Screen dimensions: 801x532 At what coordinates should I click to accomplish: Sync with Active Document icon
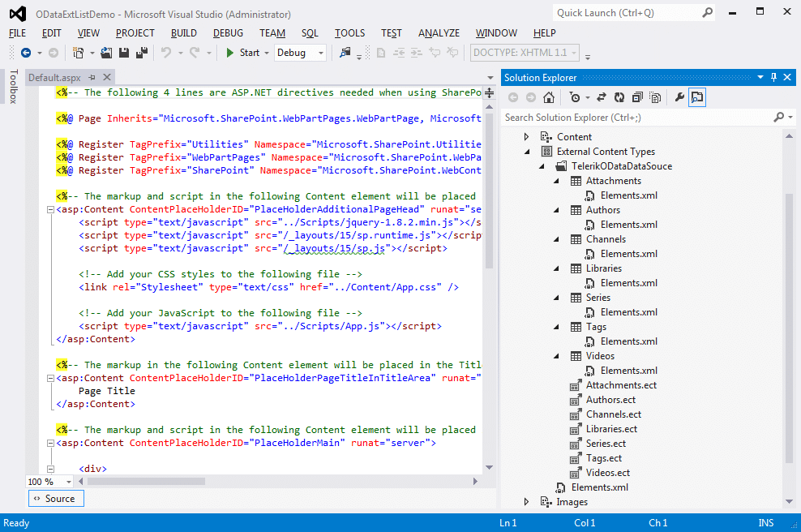click(602, 97)
